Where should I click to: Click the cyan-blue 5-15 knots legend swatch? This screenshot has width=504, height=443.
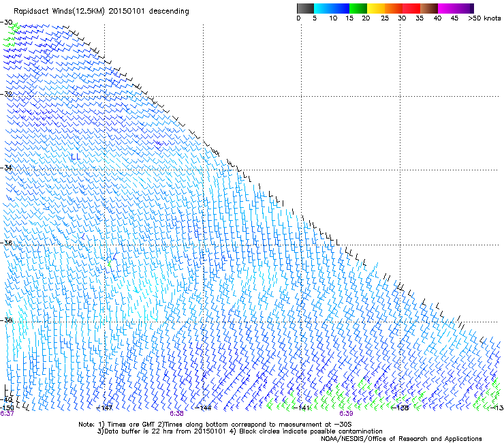tap(332, 8)
